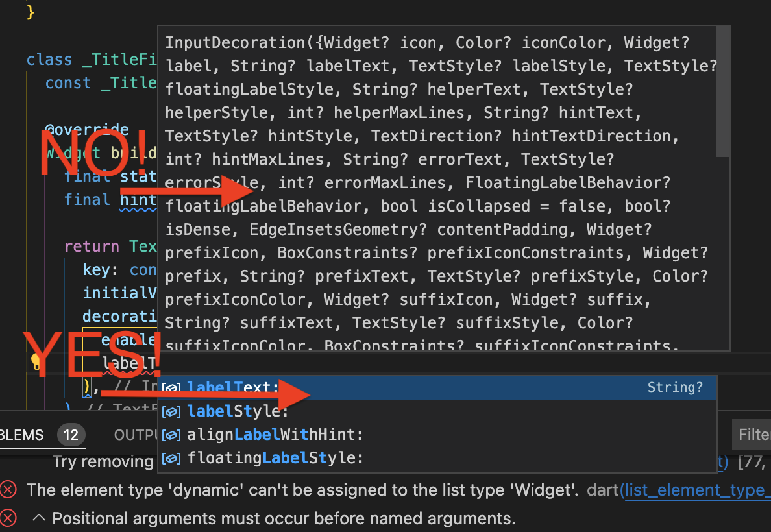Viewport: 771px width, 532px height.
Task: Click the 'decorati' code line in editor
Action: point(119,316)
